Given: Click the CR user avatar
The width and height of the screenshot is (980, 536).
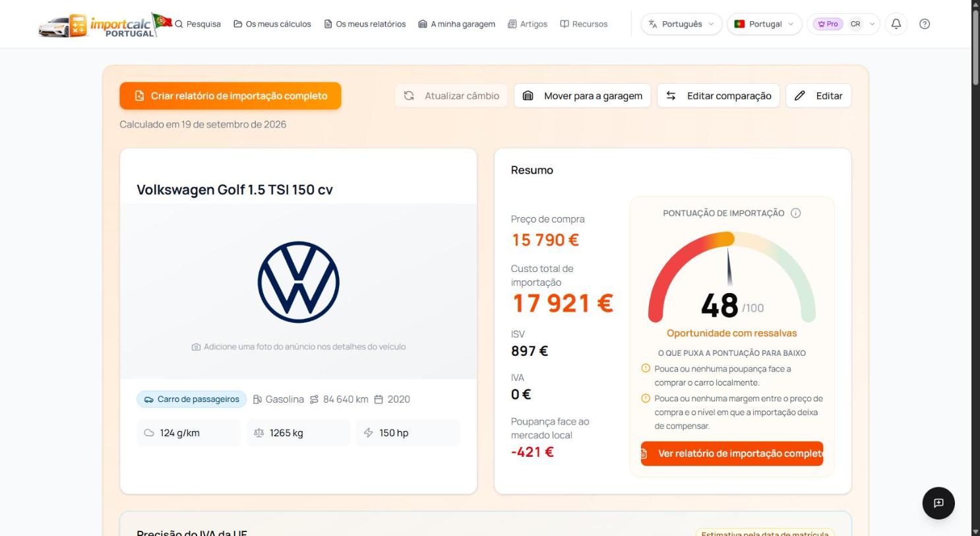Looking at the screenshot, I should (855, 24).
